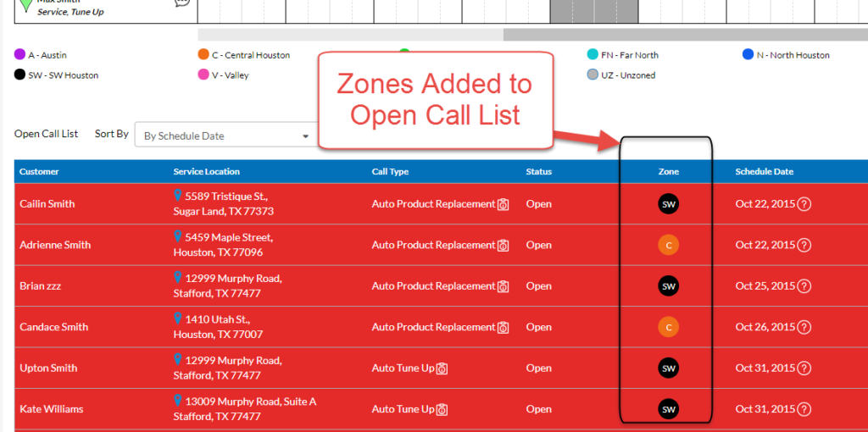Click Max Smith's Service, Tune Up skills text

click(x=70, y=12)
